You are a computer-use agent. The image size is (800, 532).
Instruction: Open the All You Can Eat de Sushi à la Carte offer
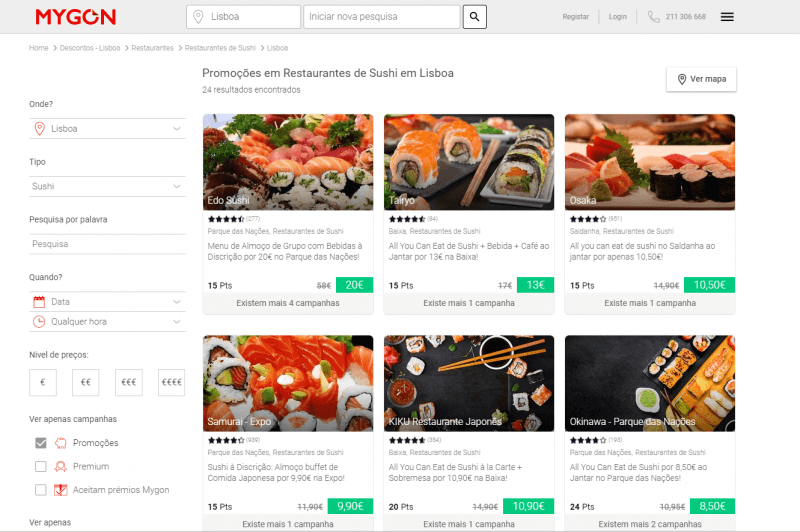point(455,472)
